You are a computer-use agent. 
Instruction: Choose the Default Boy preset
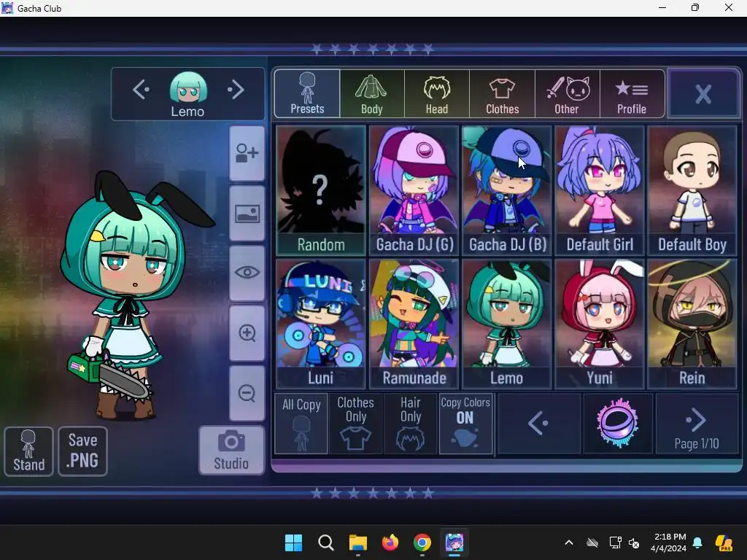pos(692,190)
